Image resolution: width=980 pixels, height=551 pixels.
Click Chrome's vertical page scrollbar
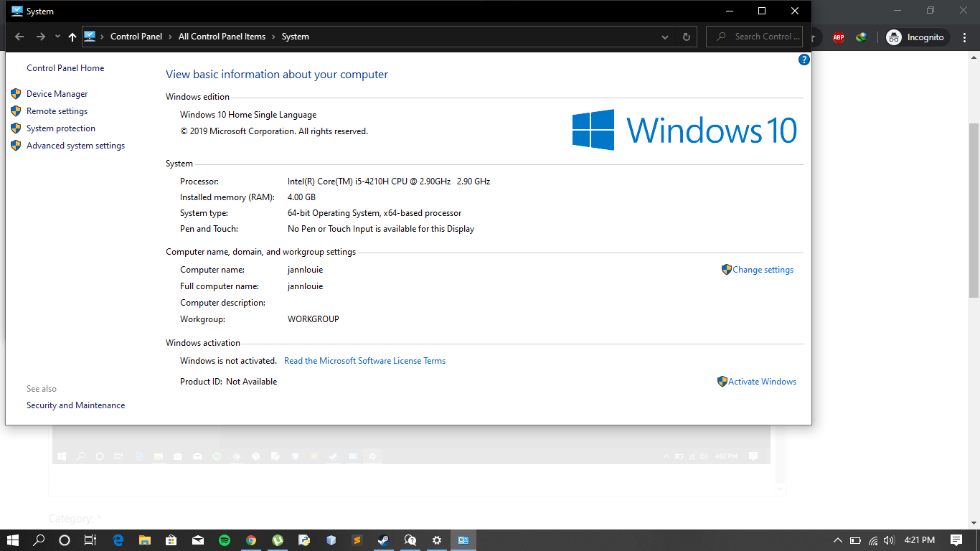[974, 210]
